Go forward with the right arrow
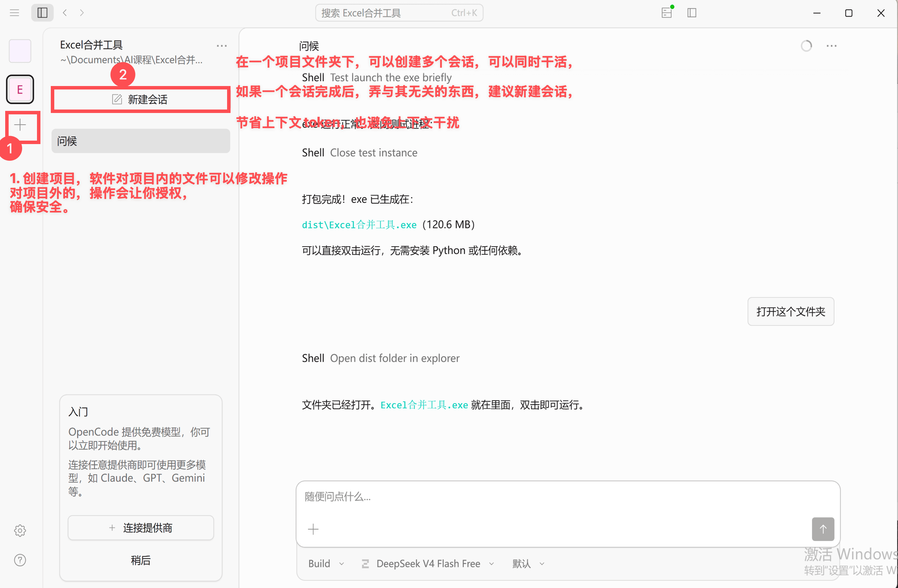 [x=82, y=13]
